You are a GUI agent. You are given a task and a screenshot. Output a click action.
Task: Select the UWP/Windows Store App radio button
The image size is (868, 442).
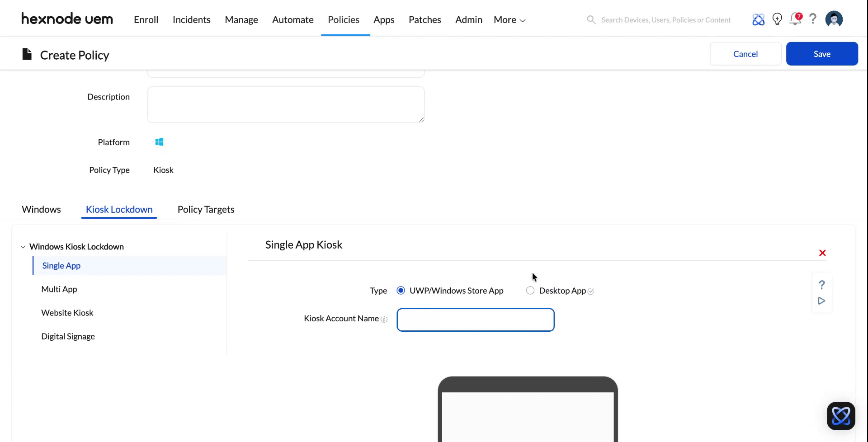point(401,291)
